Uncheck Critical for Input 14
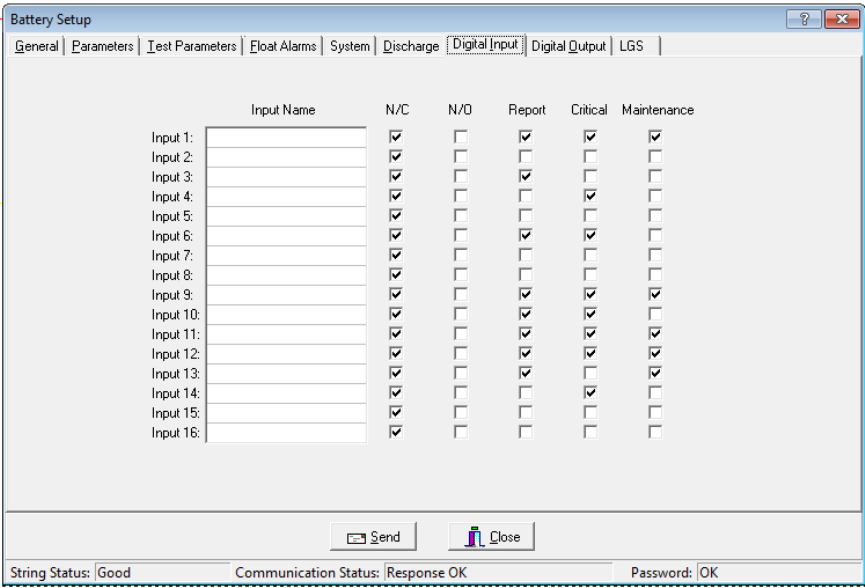The height and width of the screenshot is (588, 865). point(591,393)
